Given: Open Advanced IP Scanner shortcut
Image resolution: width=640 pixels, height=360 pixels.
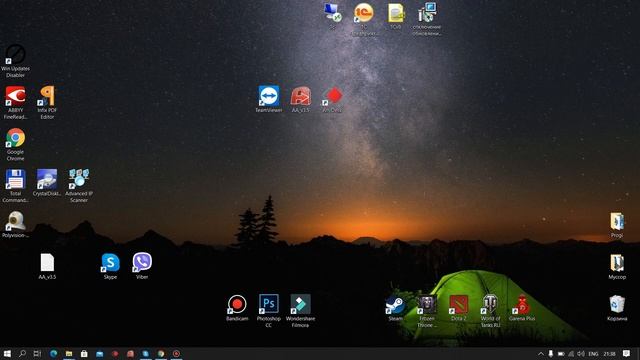Looking at the screenshot, I should click(x=79, y=186).
